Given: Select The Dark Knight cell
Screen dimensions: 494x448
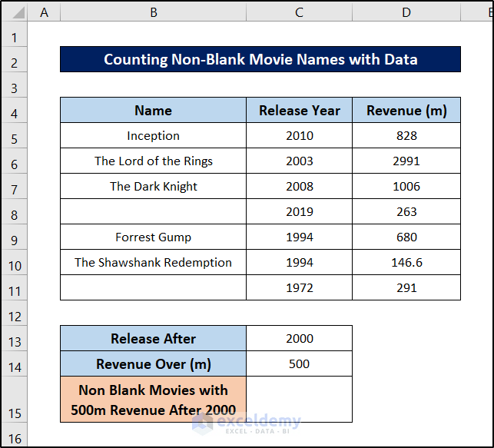Looking at the screenshot, I should pos(153,186).
